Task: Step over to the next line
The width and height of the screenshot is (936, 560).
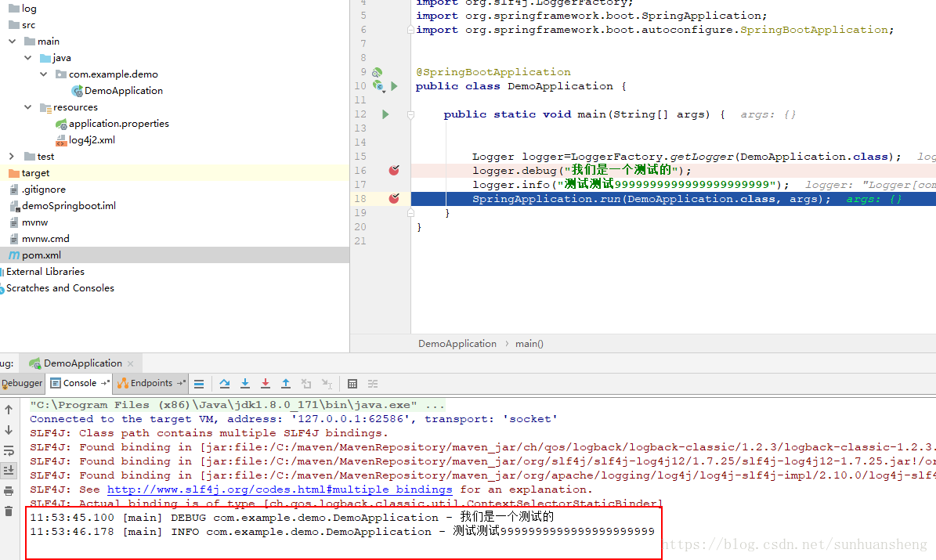Action: click(225, 384)
